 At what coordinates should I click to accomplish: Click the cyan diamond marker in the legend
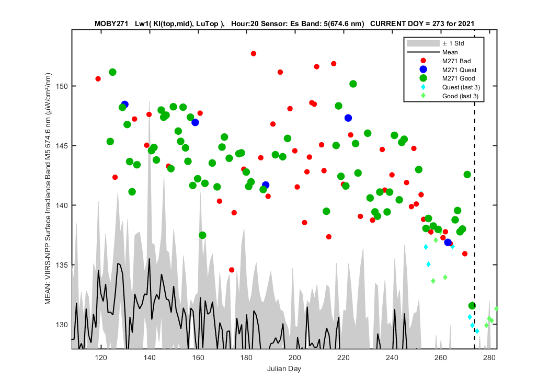423,87
